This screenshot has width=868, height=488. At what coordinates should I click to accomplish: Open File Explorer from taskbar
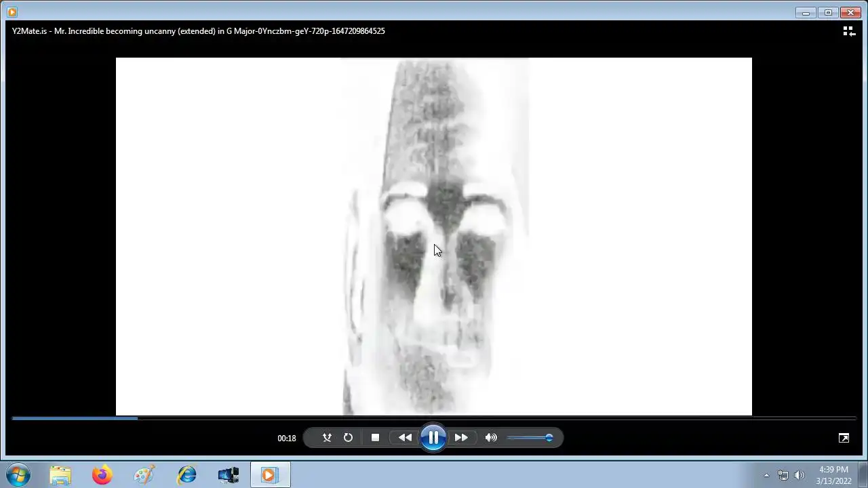coord(60,475)
